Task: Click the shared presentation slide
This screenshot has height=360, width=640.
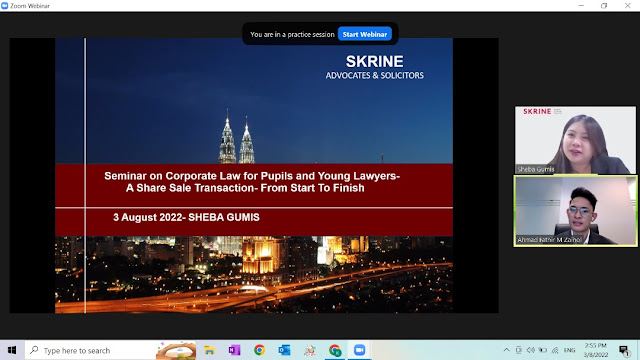Action: pos(254,176)
